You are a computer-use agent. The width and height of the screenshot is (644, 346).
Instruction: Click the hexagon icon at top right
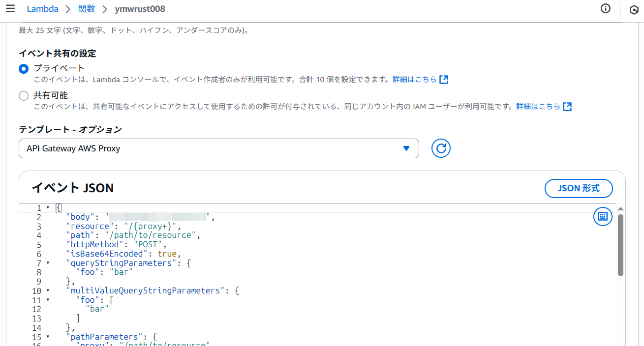pyautogui.click(x=634, y=9)
